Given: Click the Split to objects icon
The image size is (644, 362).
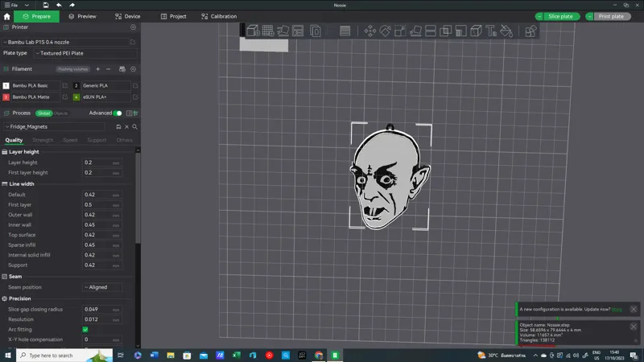Looking at the screenshot, I should (315, 31).
